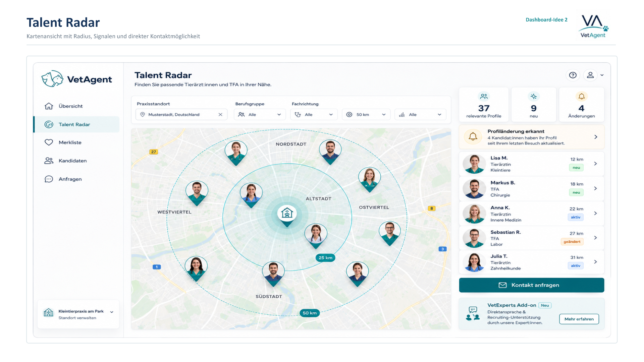Click the VetAgent logo in sidebar
This screenshot has width=644, height=362.
(x=76, y=79)
